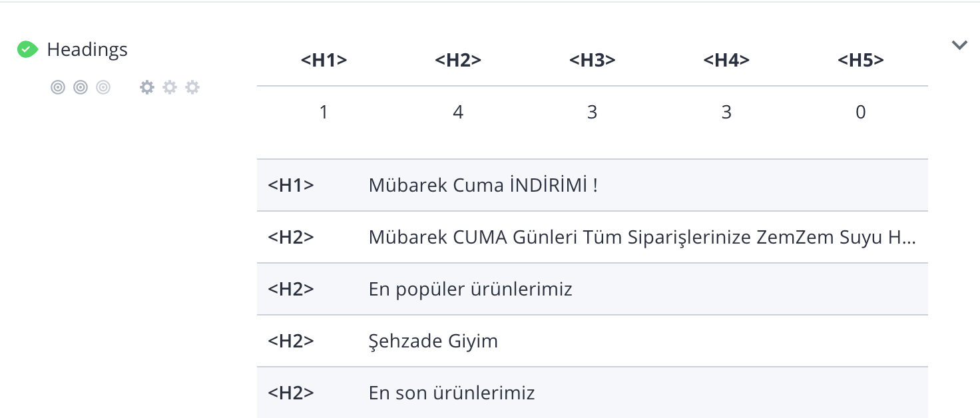Click the third light gear icon

coord(192,87)
